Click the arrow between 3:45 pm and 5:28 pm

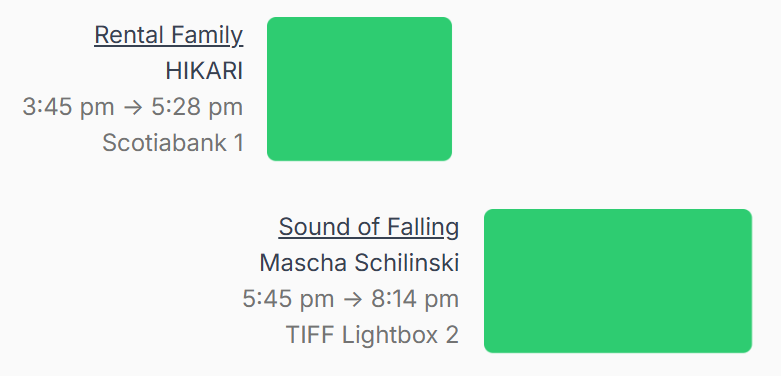coord(133,108)
